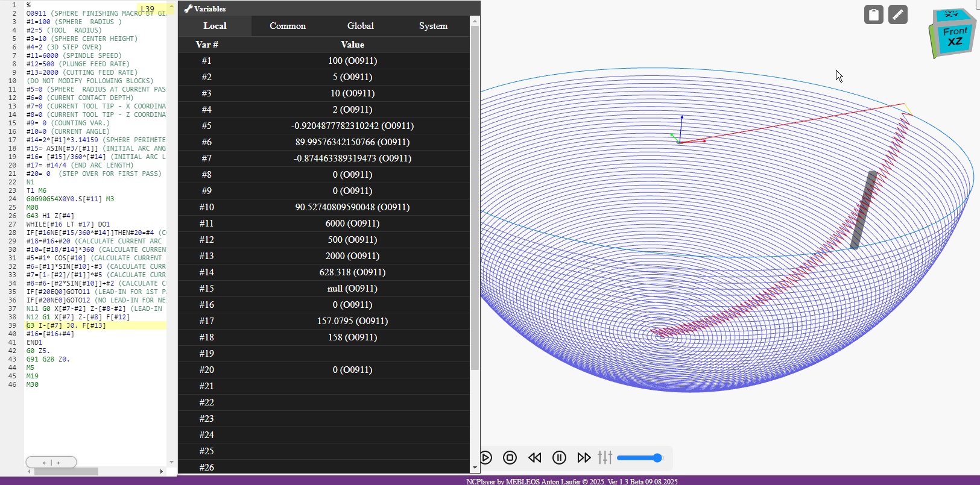Click highlighted code line G3 I-[#7] J0.
The width and height of the screenshot is (980, 485).
coord(66,325)
